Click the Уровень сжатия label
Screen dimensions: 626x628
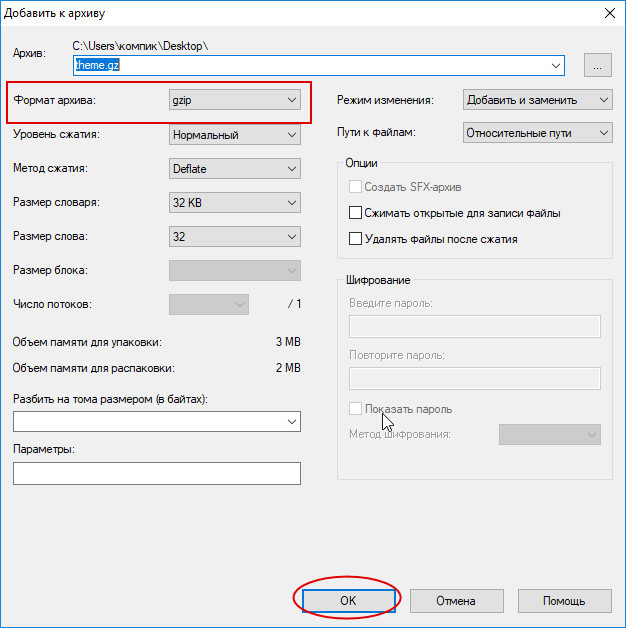(x=56, y=134)
